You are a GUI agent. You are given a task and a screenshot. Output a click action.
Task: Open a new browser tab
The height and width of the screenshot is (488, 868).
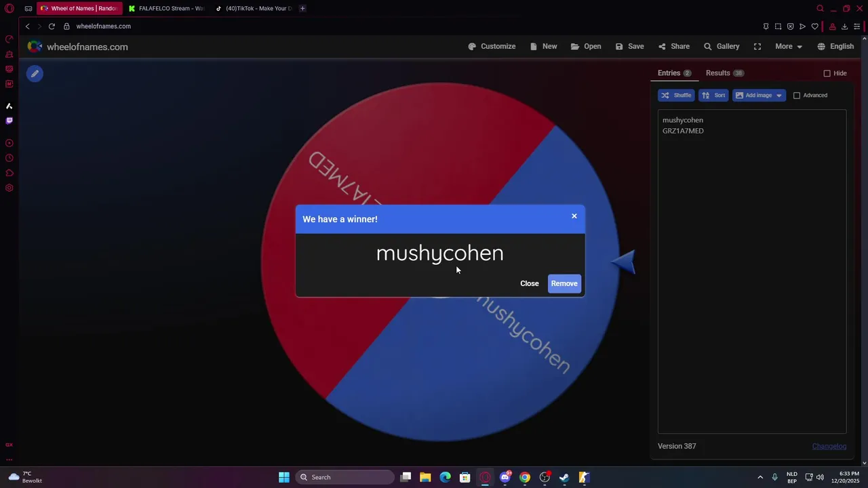[x=302, y=9]
